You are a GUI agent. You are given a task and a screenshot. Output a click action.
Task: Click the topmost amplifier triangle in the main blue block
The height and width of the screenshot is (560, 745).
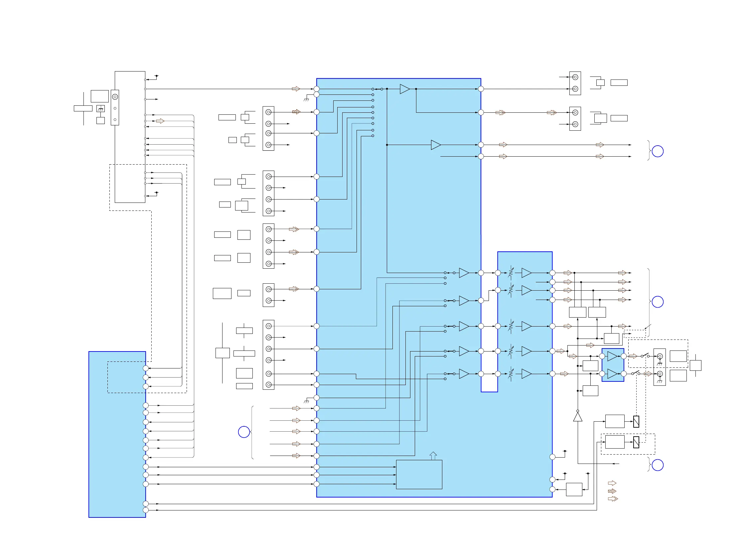[x=405, y=89]
